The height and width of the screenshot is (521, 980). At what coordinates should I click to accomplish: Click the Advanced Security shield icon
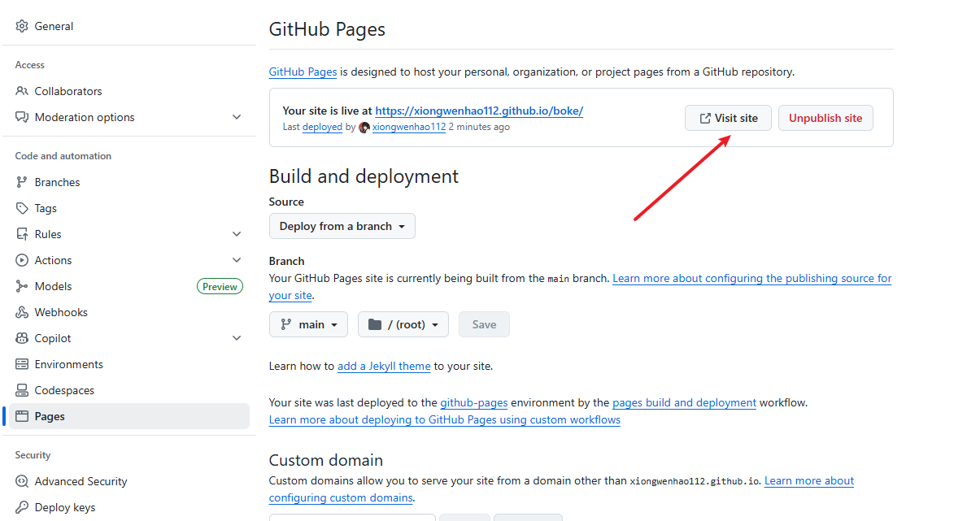[x=22, y=481]
